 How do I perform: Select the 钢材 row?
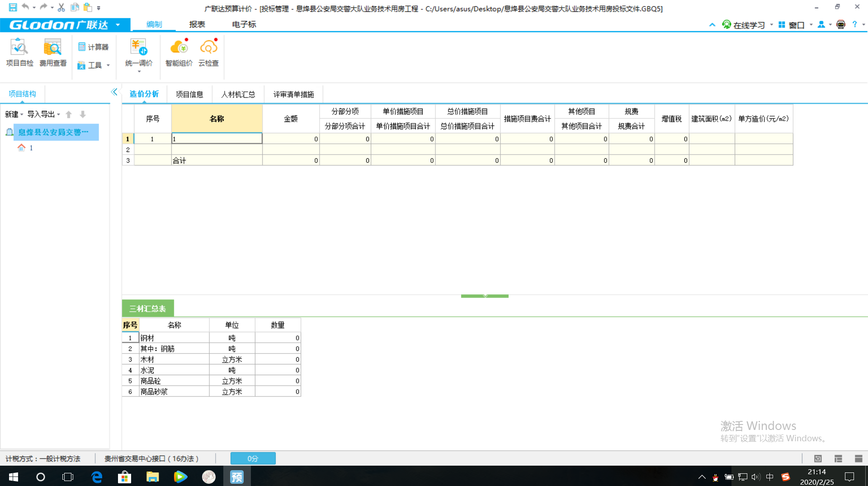(211, 338)
